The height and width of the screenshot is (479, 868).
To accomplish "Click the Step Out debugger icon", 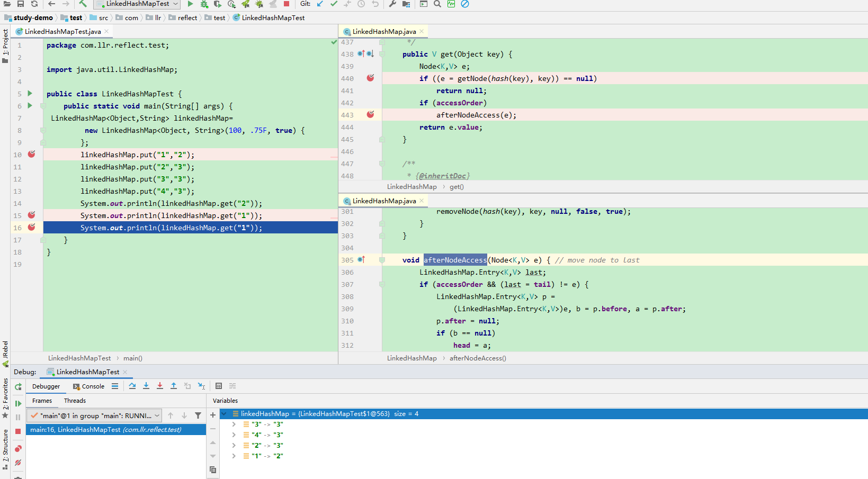I will [x=174, y=386].
